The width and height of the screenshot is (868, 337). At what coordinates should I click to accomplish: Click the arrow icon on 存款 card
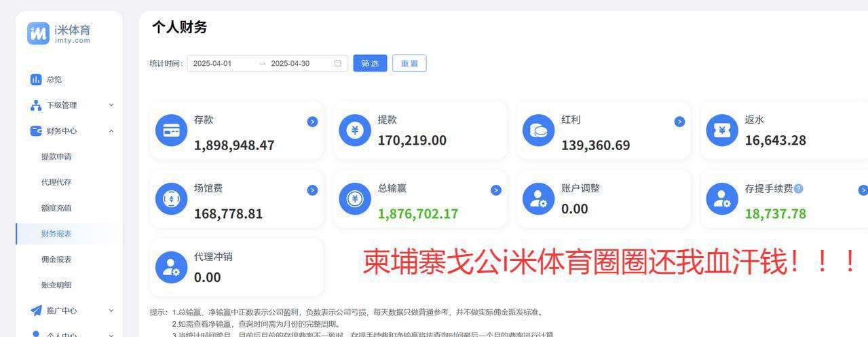(x=312, y=122)
